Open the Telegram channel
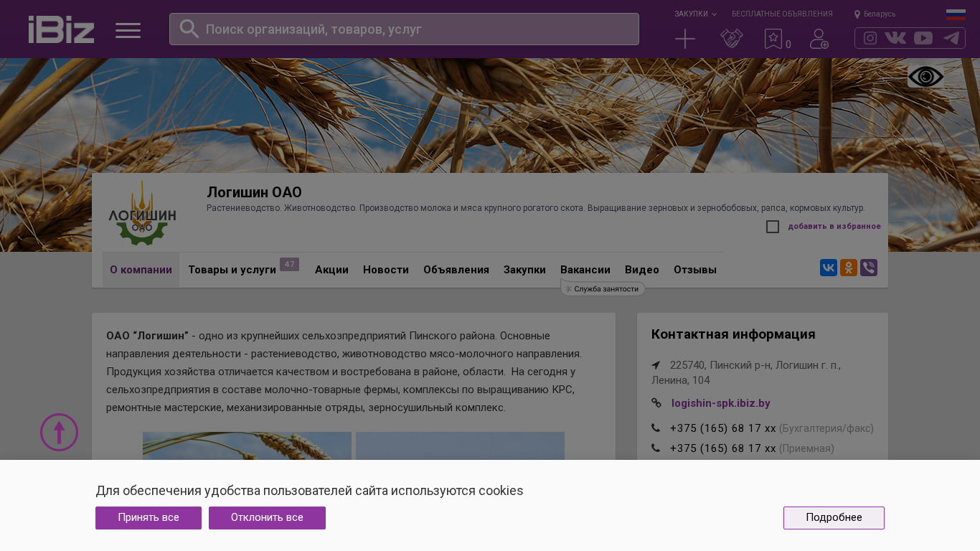This screenshot has width=980, height=551. [951, 38]
